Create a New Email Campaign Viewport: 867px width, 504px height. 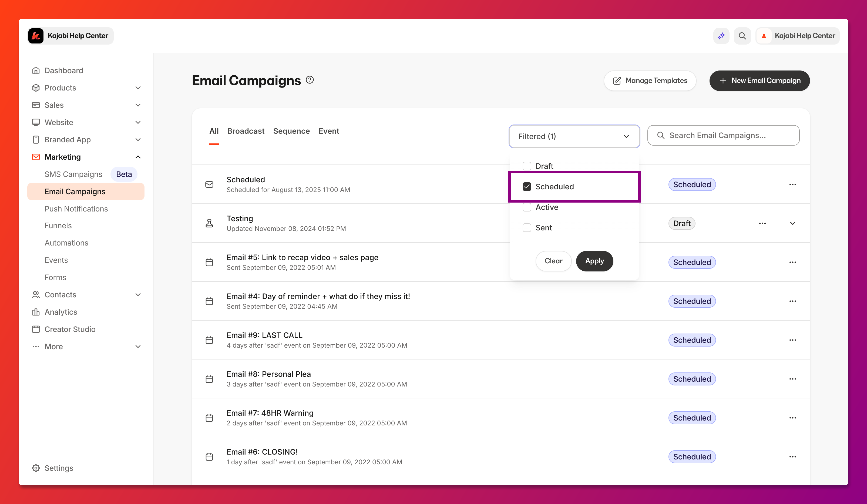(x=759, y=80)
